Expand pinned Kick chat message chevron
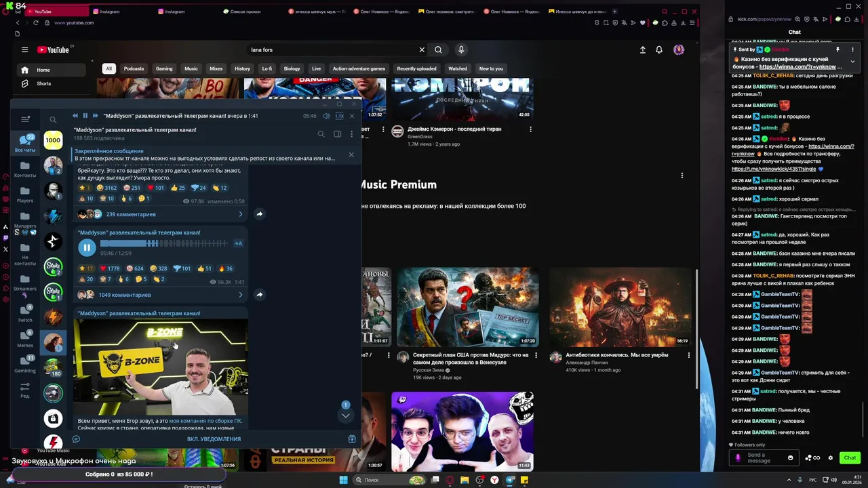 (852, 61)
